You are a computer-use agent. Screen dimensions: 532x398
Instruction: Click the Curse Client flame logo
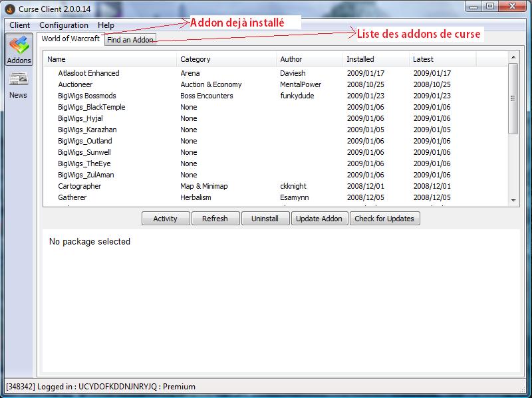tap(9, 9)
